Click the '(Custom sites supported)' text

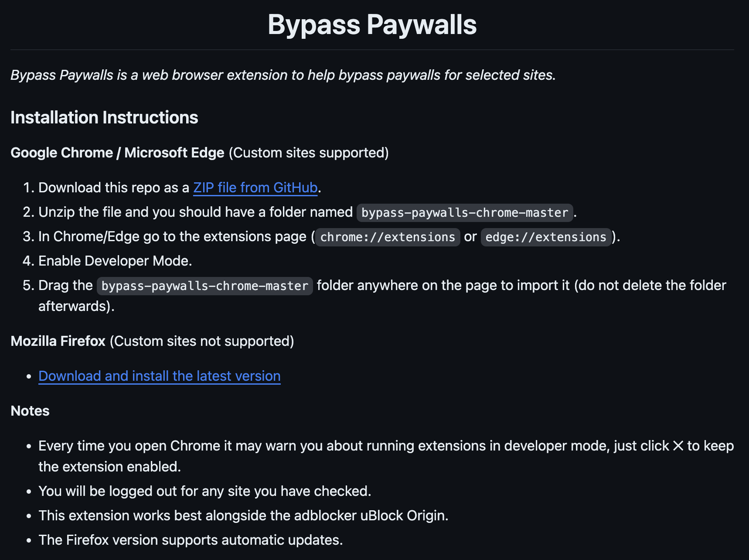[308, 153]
